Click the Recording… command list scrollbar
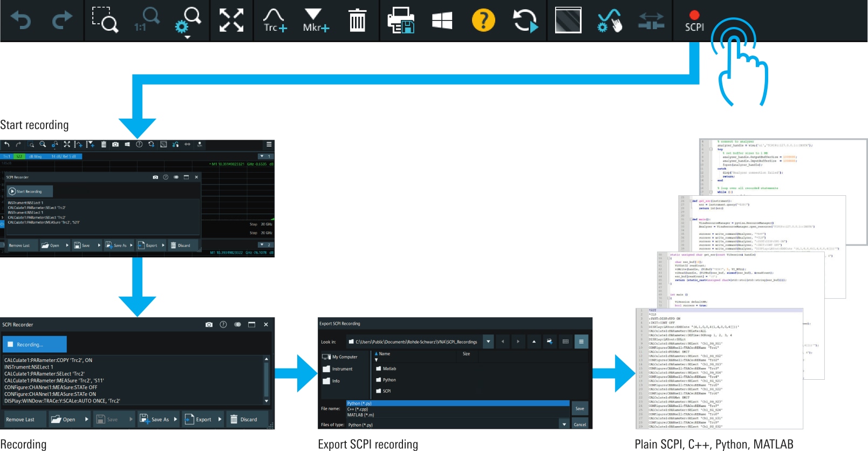 click(266, 380)
